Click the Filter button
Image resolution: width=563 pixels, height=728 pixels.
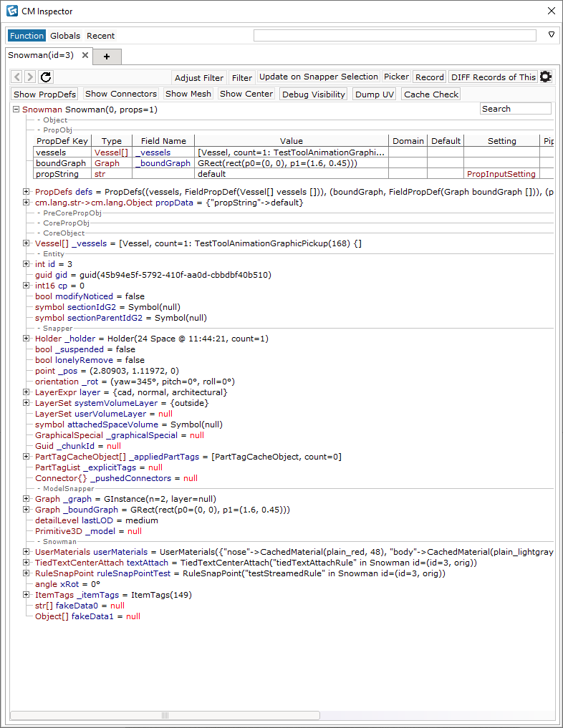(242, 77)
